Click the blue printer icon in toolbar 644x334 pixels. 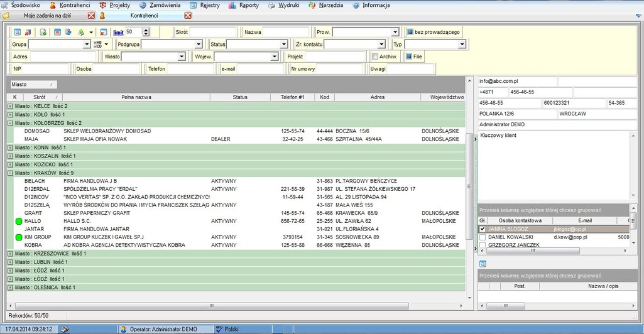click(68, 32)
